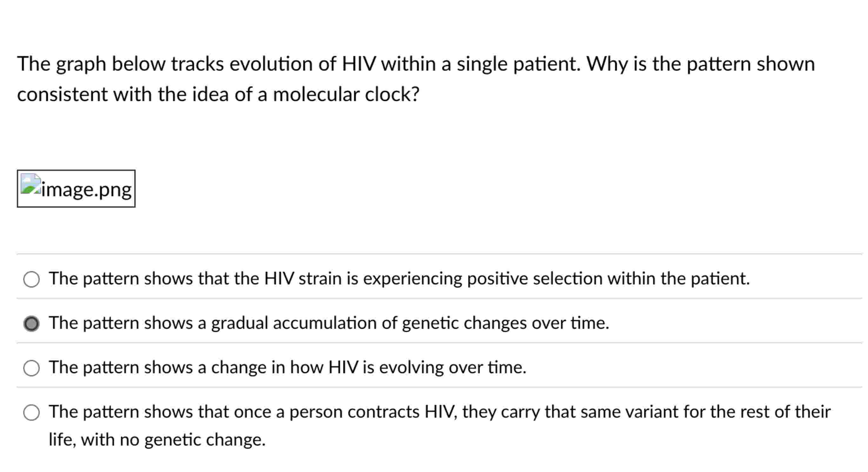868x472 pixels.
Task: Select the 'same variant for rest of life' radio
Action: [31, 412]
